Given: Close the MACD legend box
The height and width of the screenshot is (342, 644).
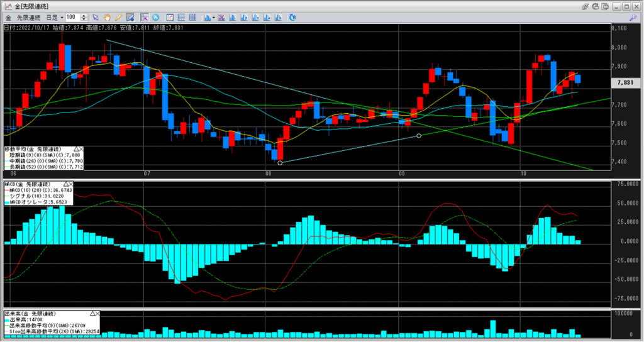Looking at the screenshot, I should click(70, 184).
